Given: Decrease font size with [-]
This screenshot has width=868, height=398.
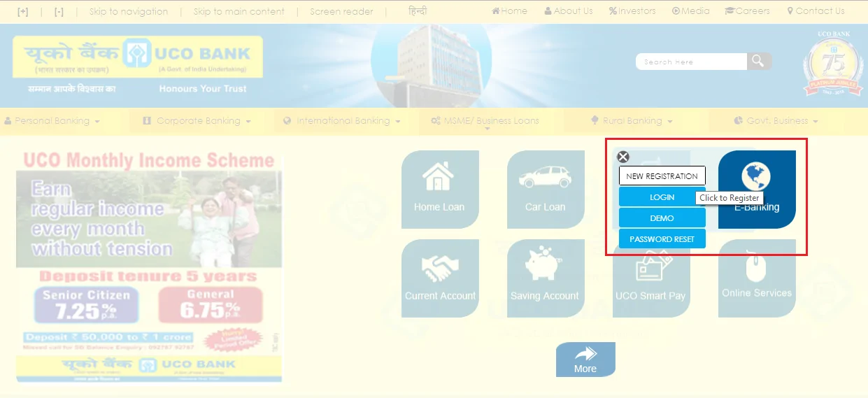Looking at the screenshot, I should coord(59,11).
